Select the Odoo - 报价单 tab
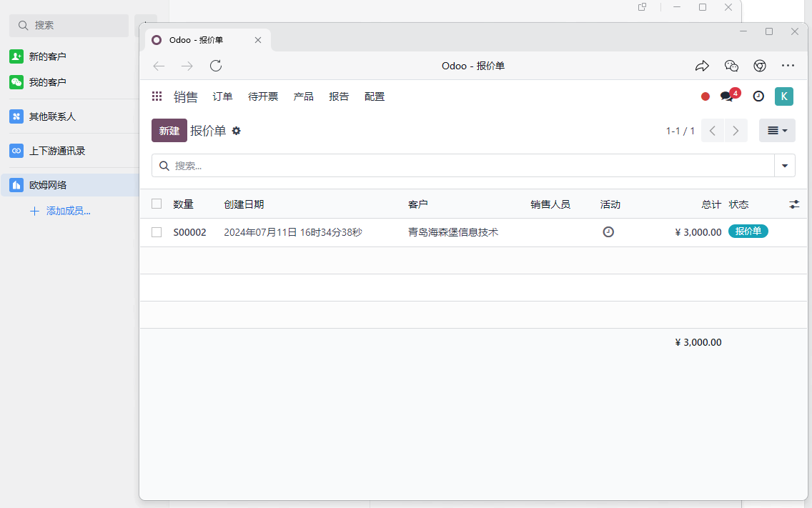The width and height of the screenshot is (812, 508). point(208,40)
